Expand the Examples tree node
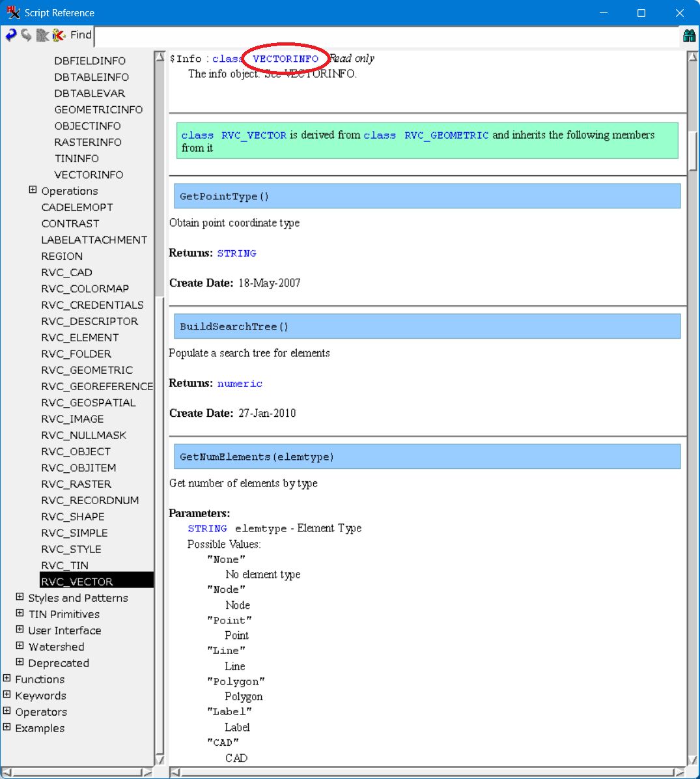This screenshot has height=779, width=700. click(x=7, y=728)
